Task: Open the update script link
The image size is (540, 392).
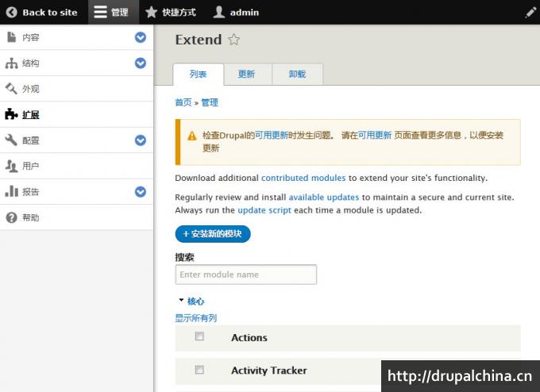Action: [x=264, y=210]
